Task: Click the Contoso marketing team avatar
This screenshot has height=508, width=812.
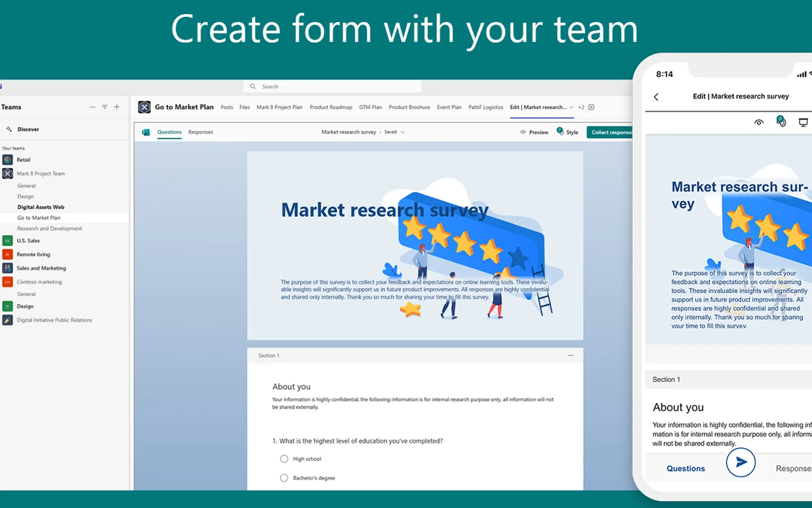Action: 8,282
